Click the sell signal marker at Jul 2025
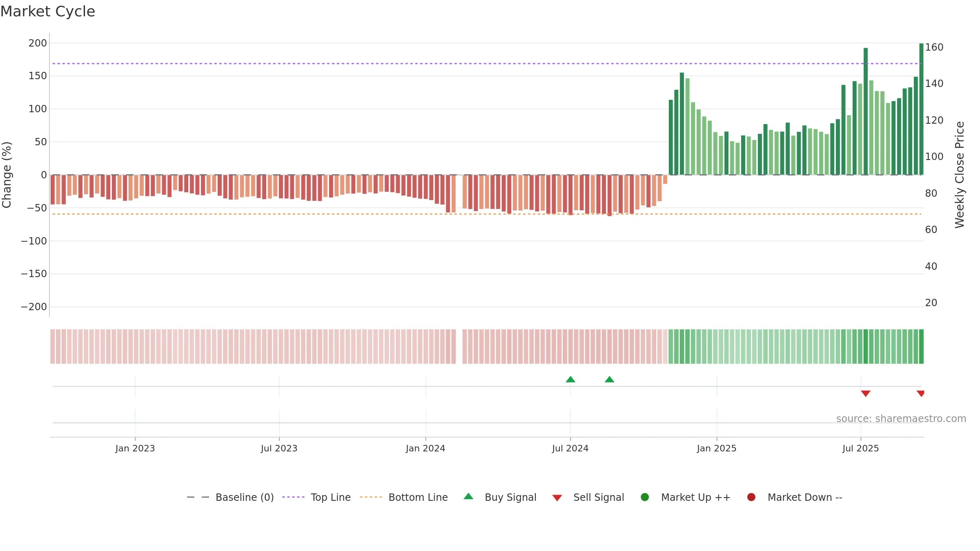This screenshot has height=551, width=980. [x=866, y=393]
